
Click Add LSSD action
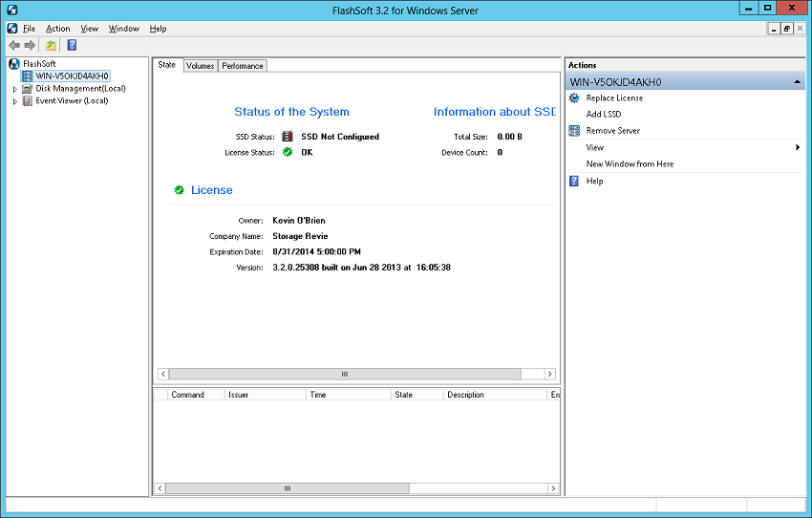tap(604, 114)
